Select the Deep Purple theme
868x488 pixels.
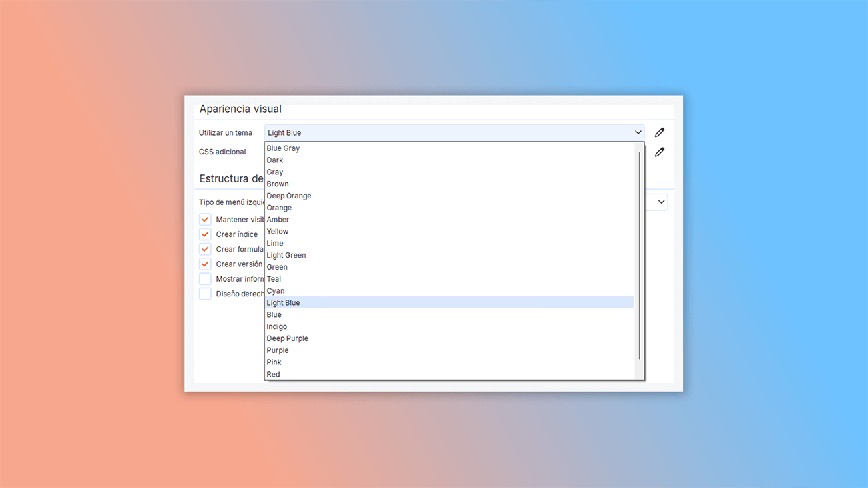[287, 338]
